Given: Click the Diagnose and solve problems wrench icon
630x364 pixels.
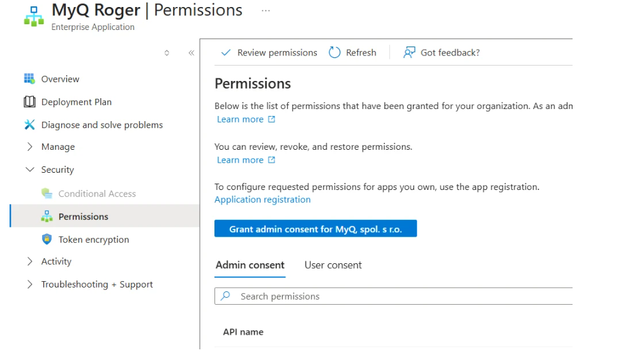Looking at the screenshot, I should coord(29,124).
